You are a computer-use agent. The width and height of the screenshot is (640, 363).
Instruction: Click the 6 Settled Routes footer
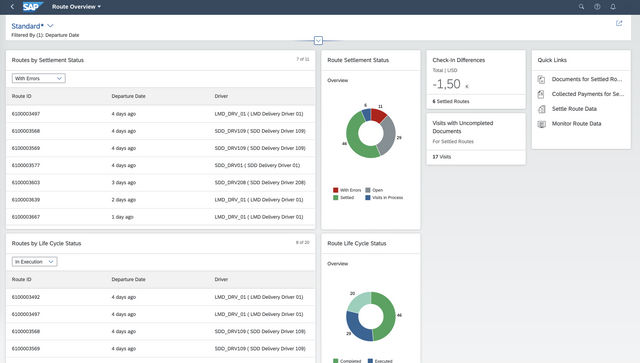point(476,102)
